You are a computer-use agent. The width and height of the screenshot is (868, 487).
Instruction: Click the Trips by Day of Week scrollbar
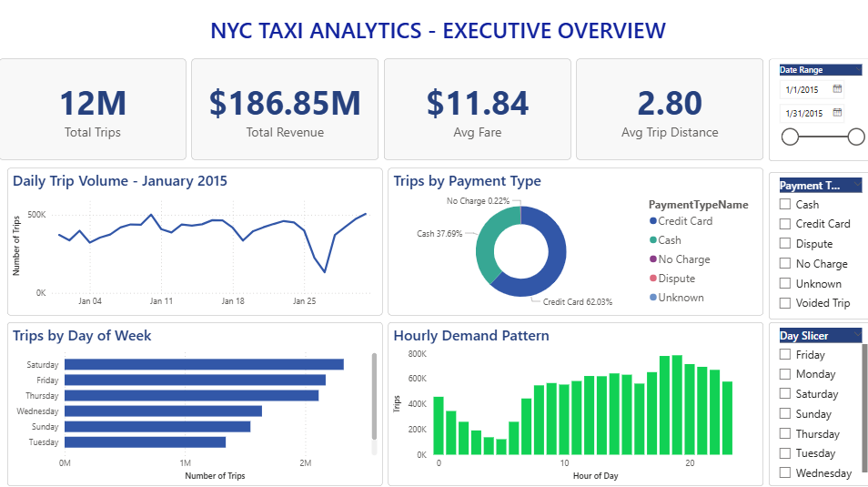[x=374, y=396]
